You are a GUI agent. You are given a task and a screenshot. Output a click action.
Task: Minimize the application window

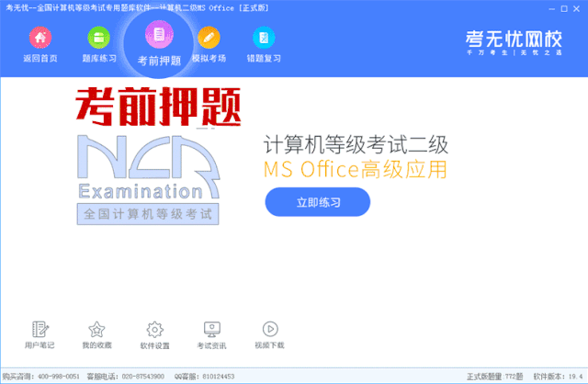click(x=551, y=9)
